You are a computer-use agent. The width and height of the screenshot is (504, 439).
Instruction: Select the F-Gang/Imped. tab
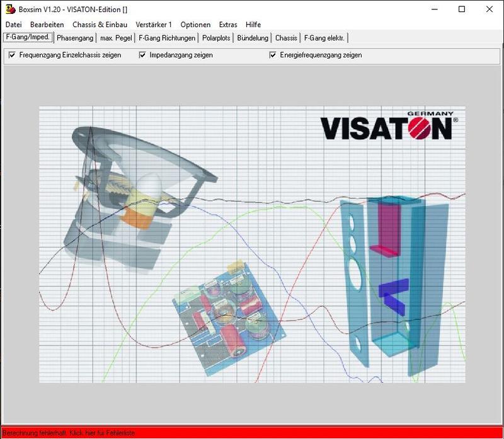pos(28,37)
